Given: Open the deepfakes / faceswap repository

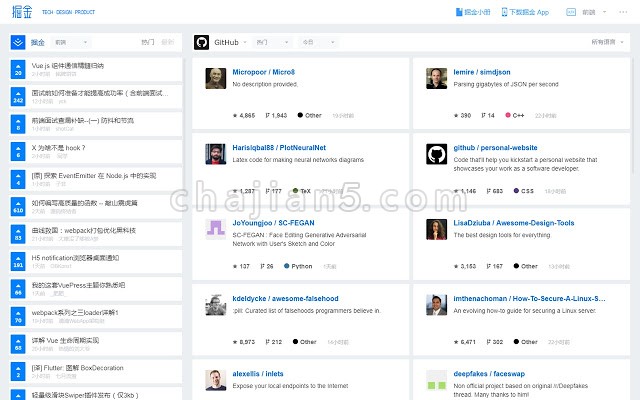Looking at the screenshot, I should (x=489, y=373).
